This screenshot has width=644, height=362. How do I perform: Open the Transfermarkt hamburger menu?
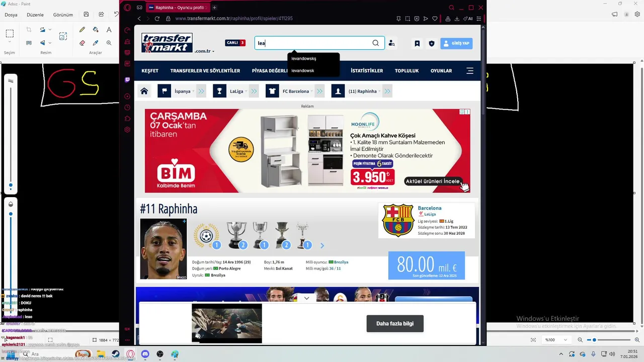click(x=470, y=71)
